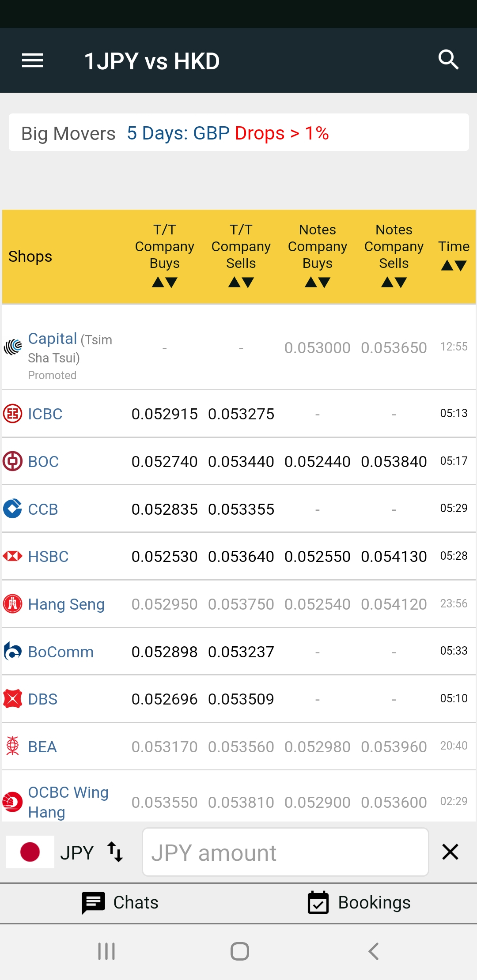Tap Capital notes buy rate 0.053000
This screenshot has width=477, height=980.
tap(318, 348)
